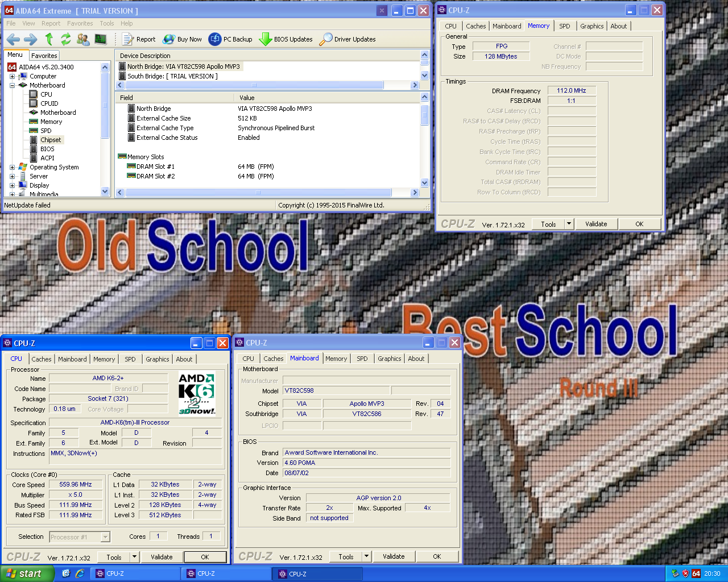Open Tools dropdown arrow in Memory CPU-Z window
Screen dimensions: 728x582
point(569,224)
